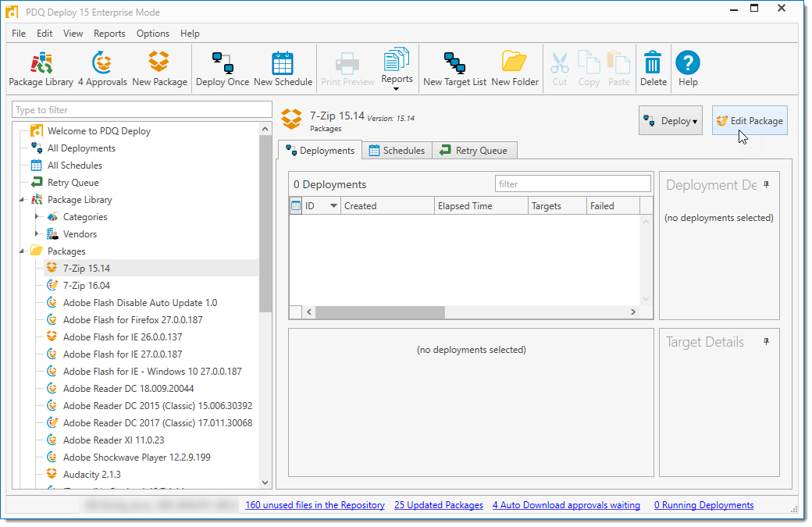Viewport: 812px width, 527px height.
Task: Click the Type to filter field
Action: pyautogui.click(x=142, y=110)
